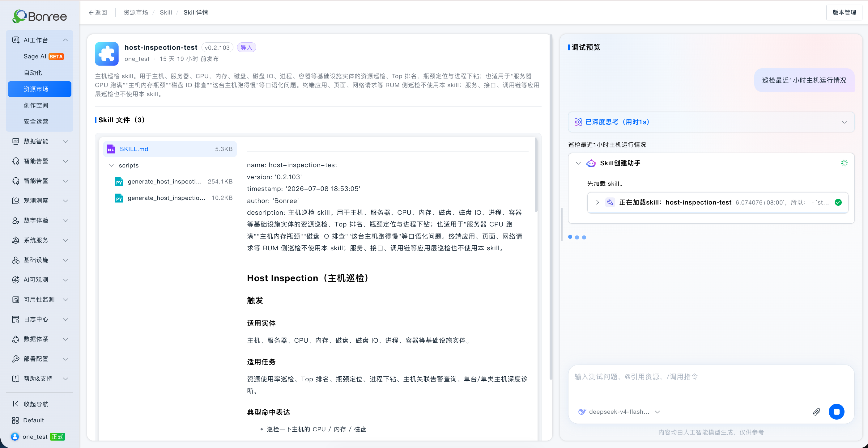Click the scripts folder name

pos(129,165)
